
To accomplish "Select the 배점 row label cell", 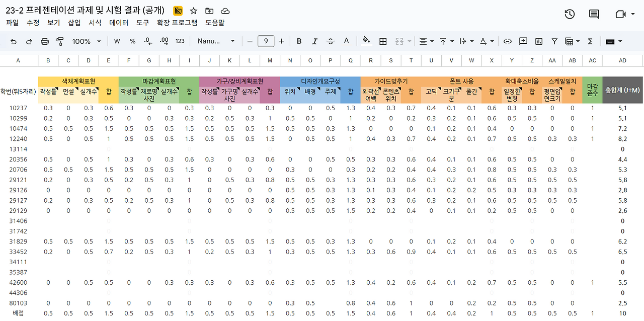I will (x=19, y=314).
